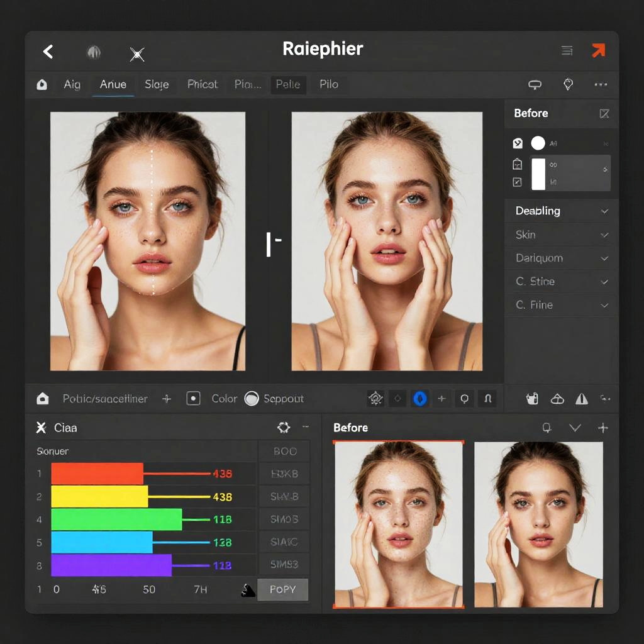This screenshot has width=644, height=644.
Task: Click the POPY button
Action: pos(283,590)
